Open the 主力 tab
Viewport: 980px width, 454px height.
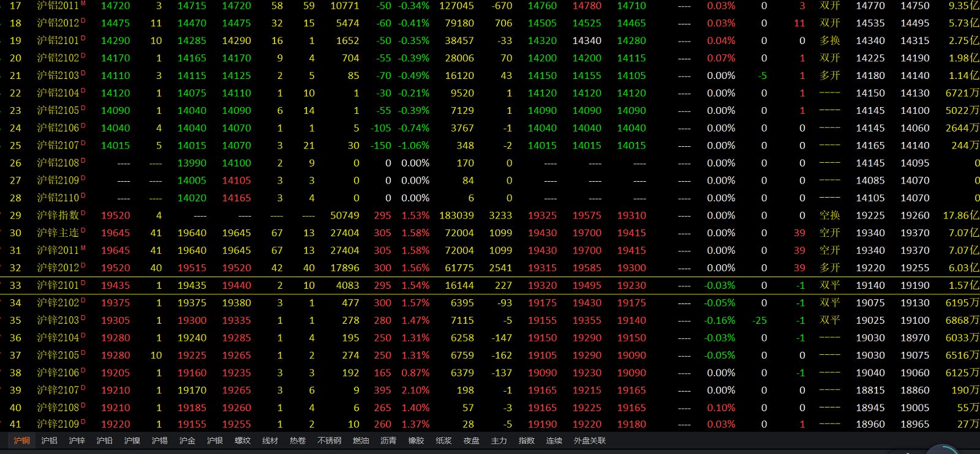click(x=499, y=441)
